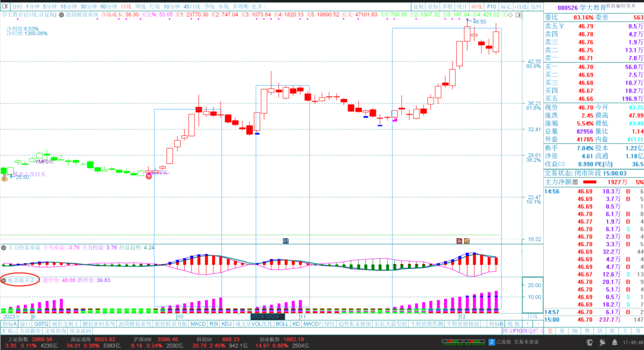
Task: Open the 模板 template menu
Action: pos(513,324)
